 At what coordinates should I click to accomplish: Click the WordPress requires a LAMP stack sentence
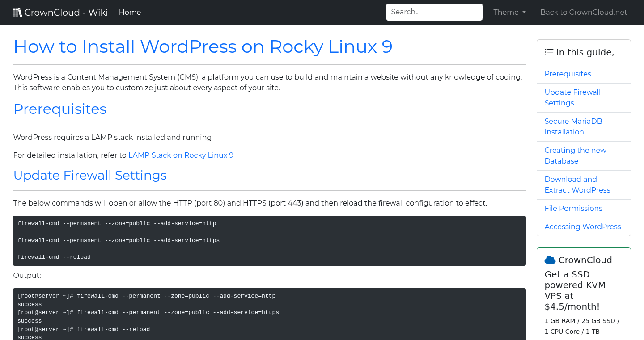coord(112,137)
